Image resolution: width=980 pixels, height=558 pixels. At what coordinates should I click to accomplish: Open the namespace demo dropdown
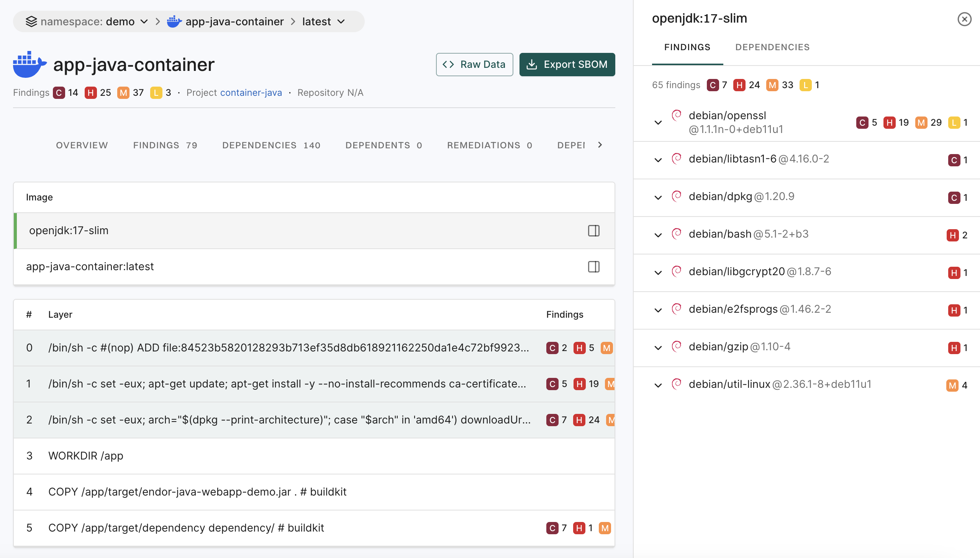point(144,21)
